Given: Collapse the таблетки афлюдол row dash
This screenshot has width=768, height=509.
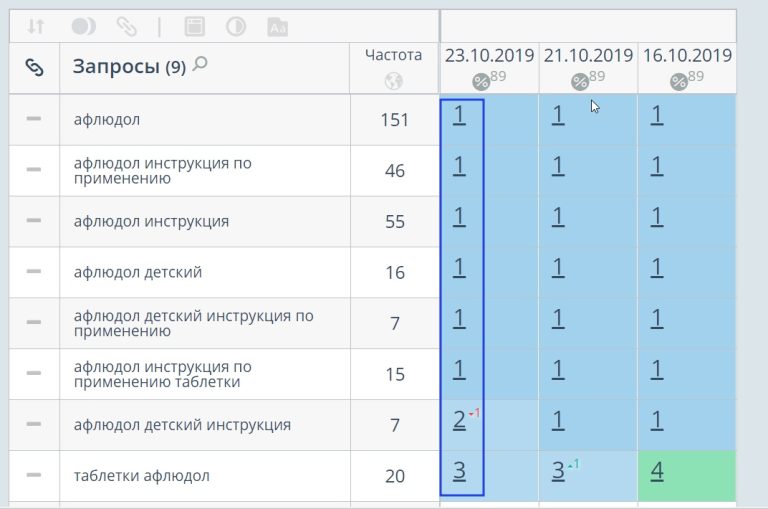Looking at the screenshot, I should click(34, 475).
